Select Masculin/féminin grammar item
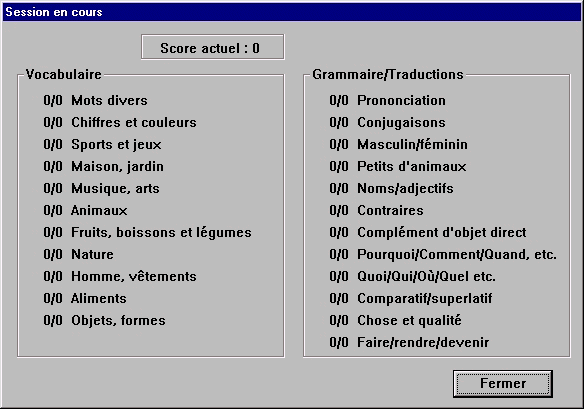The height and width of the screenshot is (409, 584). point(399,145)
